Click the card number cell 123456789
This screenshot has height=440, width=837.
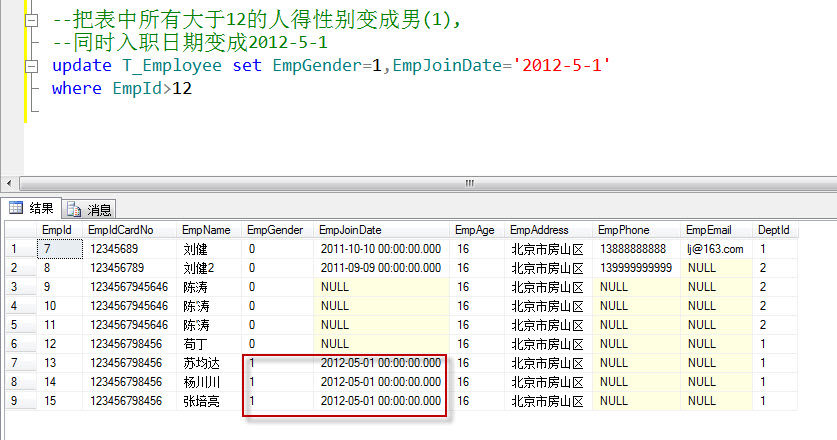[129, 268]
